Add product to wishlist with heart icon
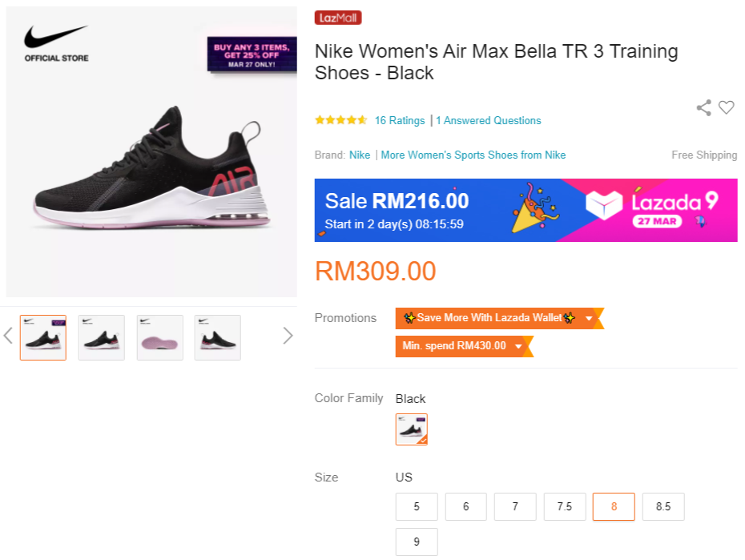 pos(726,107)
